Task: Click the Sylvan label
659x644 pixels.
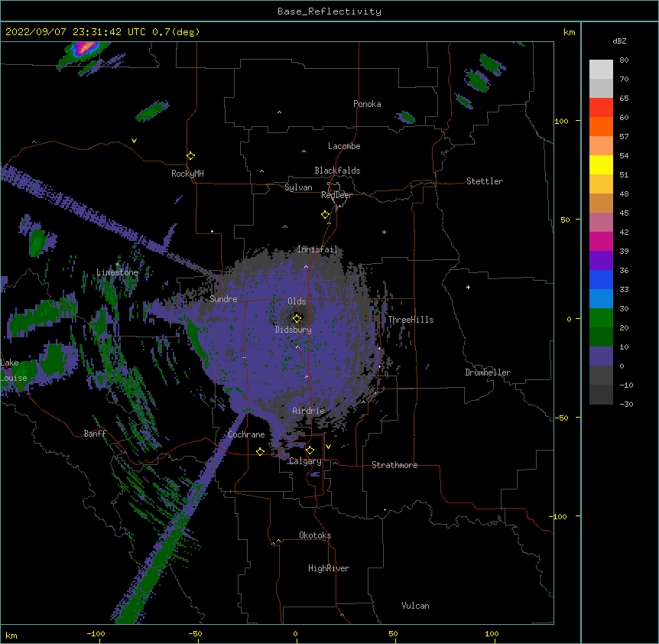Action: point(298,187)
